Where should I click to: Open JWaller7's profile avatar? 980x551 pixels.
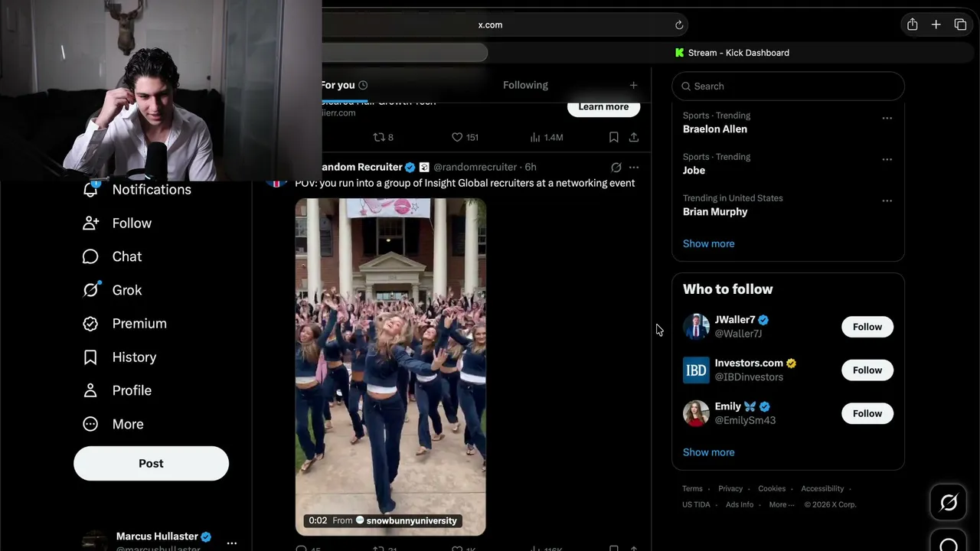696,327
